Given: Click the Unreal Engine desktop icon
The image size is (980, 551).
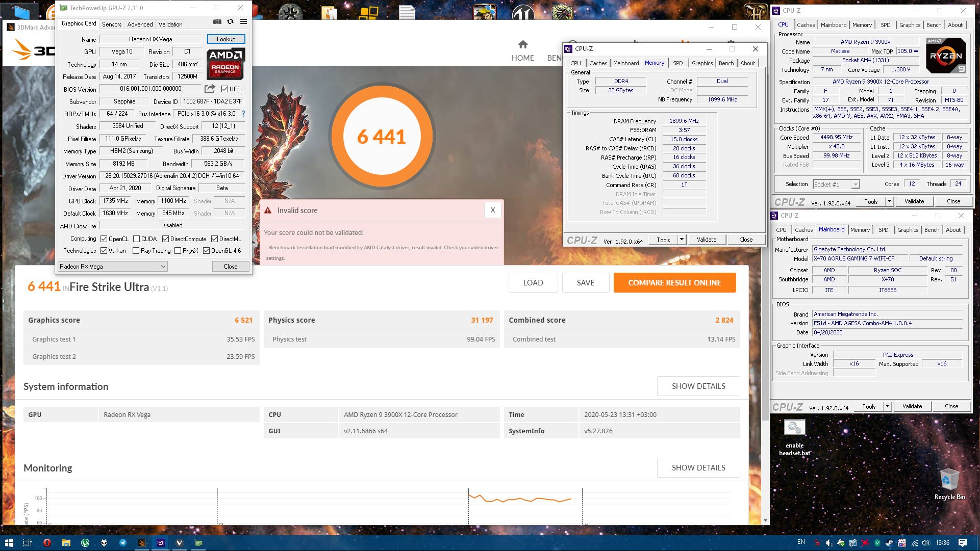Looking at the screenshot, I should click(522, 12).
